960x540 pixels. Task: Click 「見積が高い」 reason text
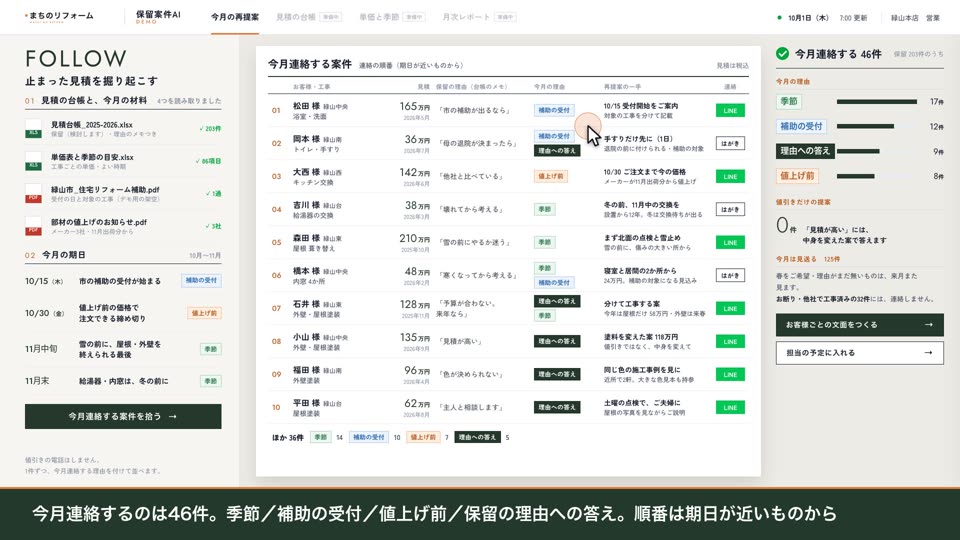(460, 342)
